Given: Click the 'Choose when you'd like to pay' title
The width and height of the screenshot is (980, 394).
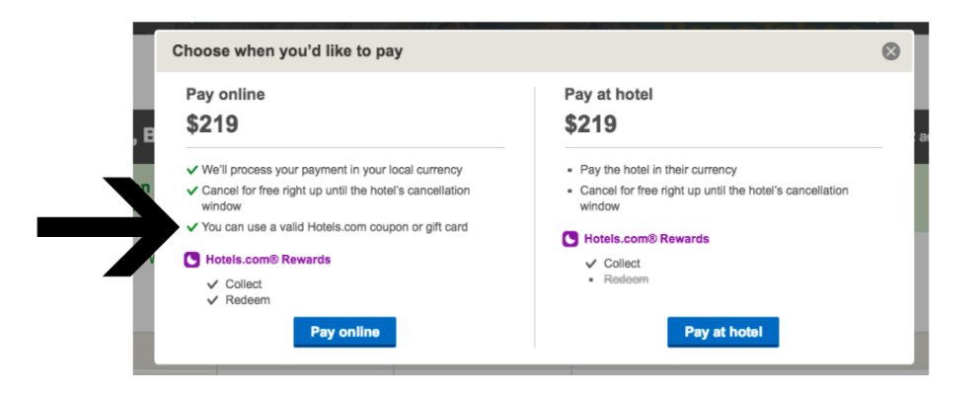Looking at the screenshot, I should tap(287, 51).
